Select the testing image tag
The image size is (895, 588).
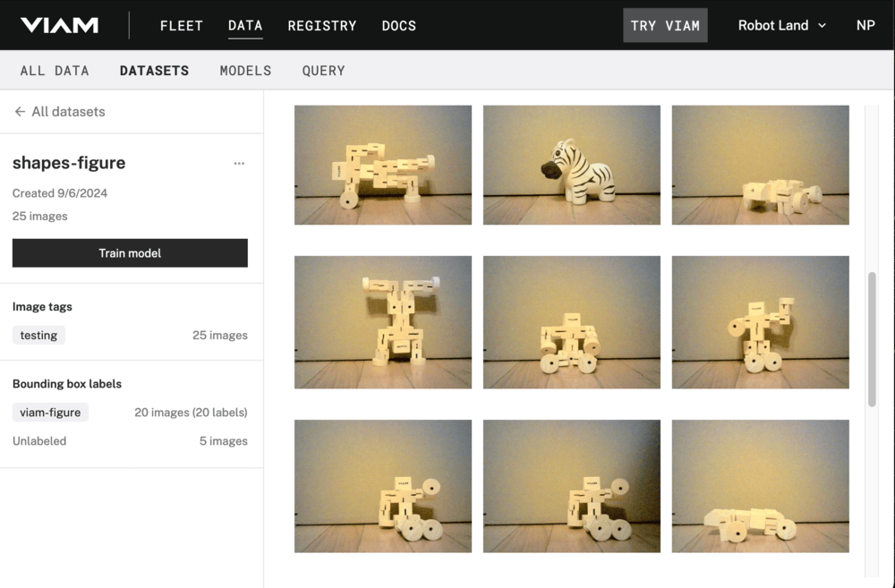pos(38,335)
